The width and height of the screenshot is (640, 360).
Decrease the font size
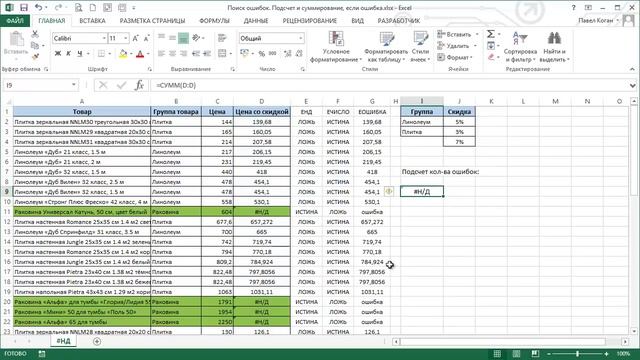[147, 38]
